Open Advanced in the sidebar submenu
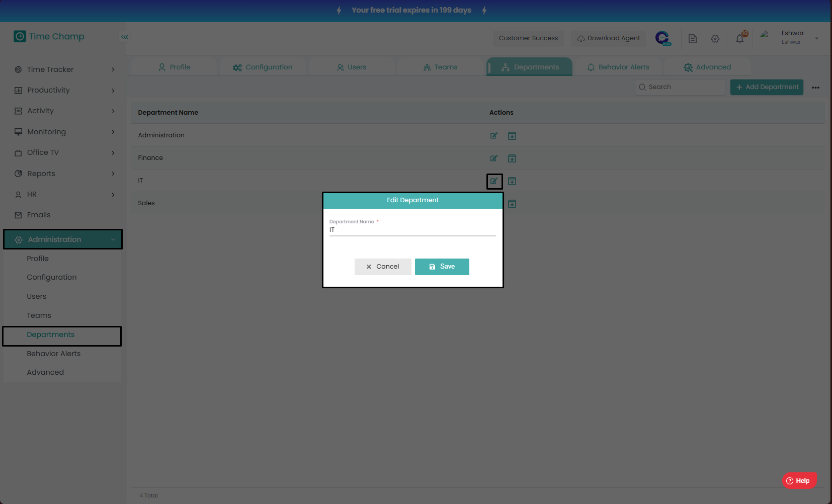Screen dimensions: 832x504 pyautogui.click(x=45, y=372)
